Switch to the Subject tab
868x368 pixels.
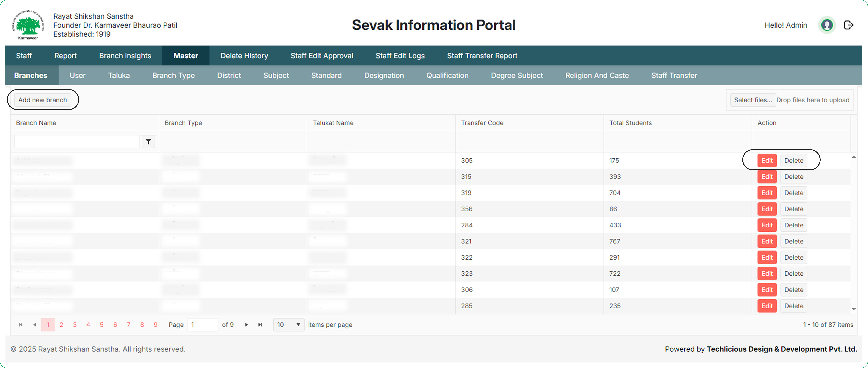click(x=276, y=75)
